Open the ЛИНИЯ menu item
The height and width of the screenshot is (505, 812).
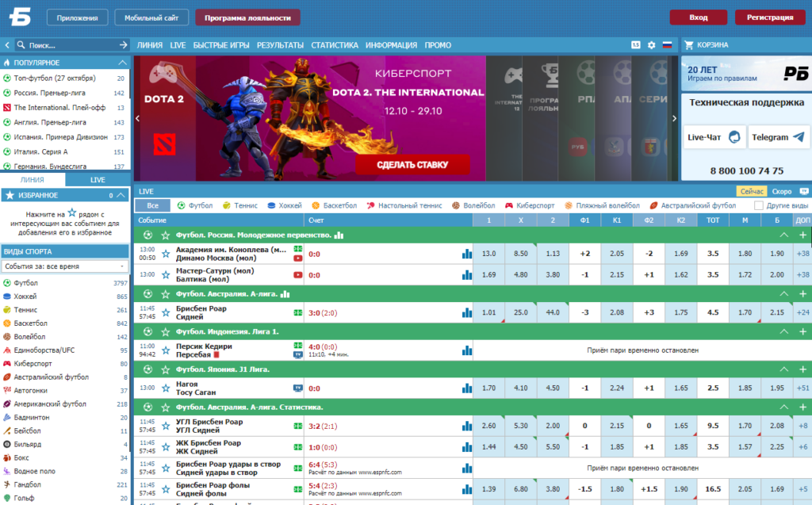[x=150, y=45]
